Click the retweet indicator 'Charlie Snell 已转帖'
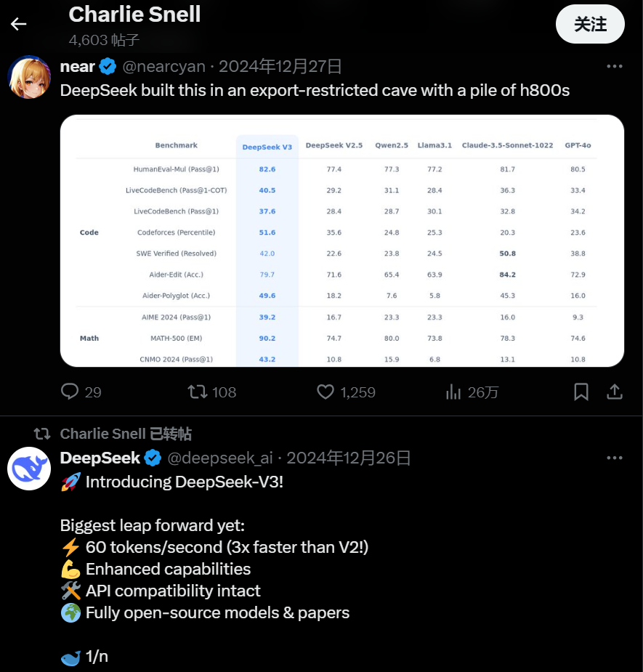This screenshot has height=672, width=643. pos(126,434)
